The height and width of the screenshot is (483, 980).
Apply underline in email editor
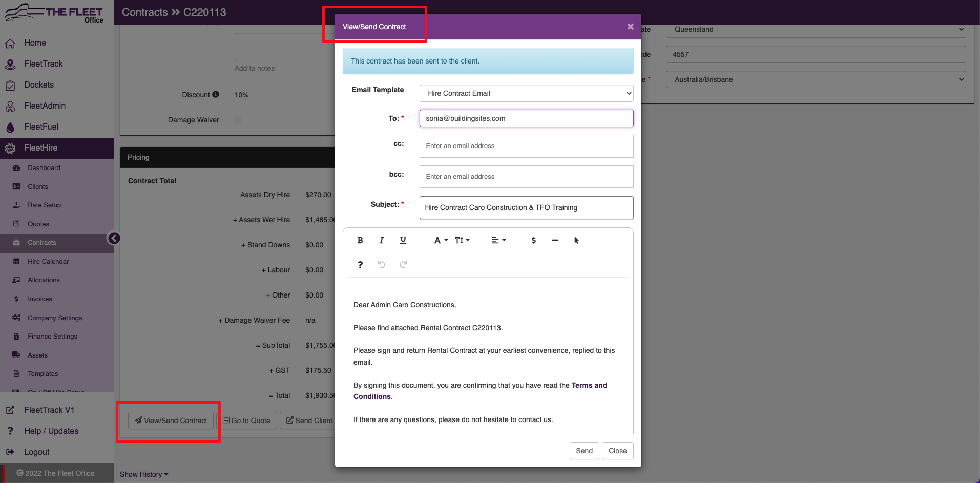pos(403,240)
